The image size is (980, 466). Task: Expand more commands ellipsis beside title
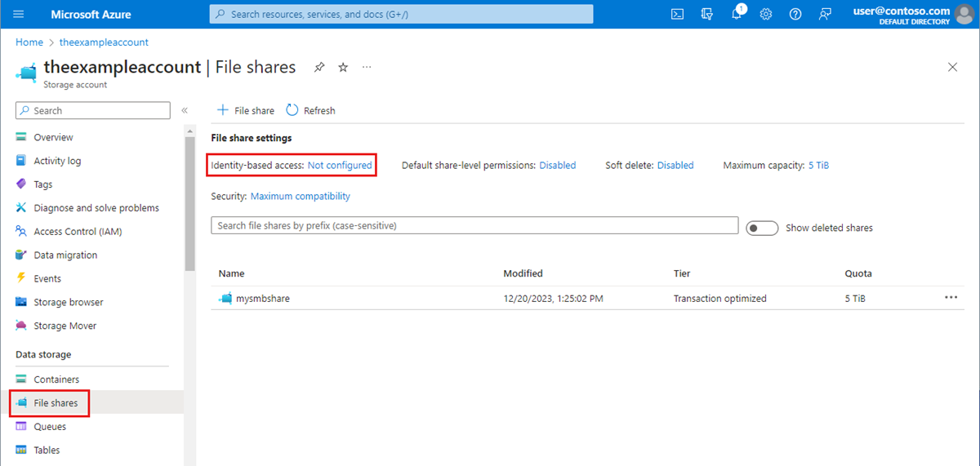(367, 68)
